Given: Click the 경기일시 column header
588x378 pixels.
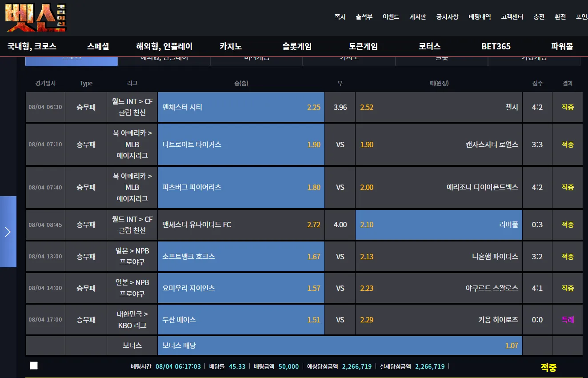Looking at the screenshot, I should [x=45, y=83].
